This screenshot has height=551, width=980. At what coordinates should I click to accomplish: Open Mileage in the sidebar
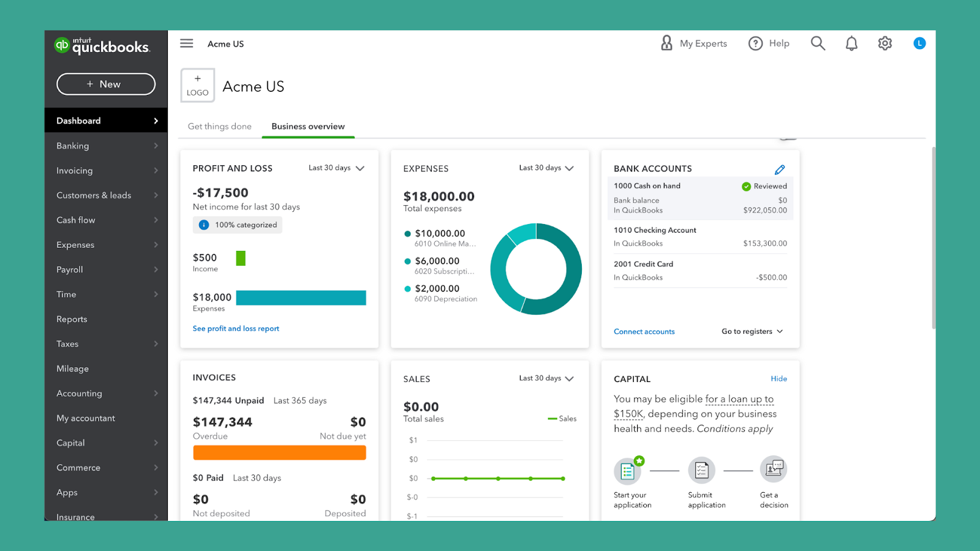point(106,369)
